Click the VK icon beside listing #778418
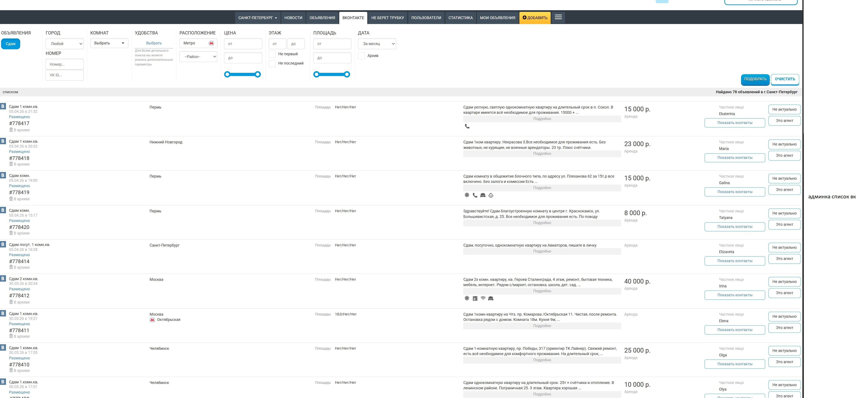Viewport: 868px width, 398px height. (x=3, y=141)
